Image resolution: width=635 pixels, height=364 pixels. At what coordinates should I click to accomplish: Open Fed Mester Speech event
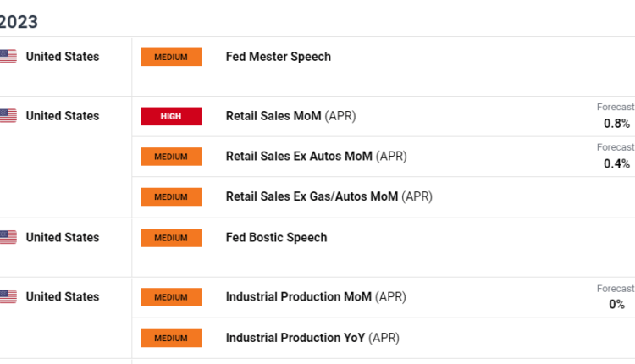278,57
